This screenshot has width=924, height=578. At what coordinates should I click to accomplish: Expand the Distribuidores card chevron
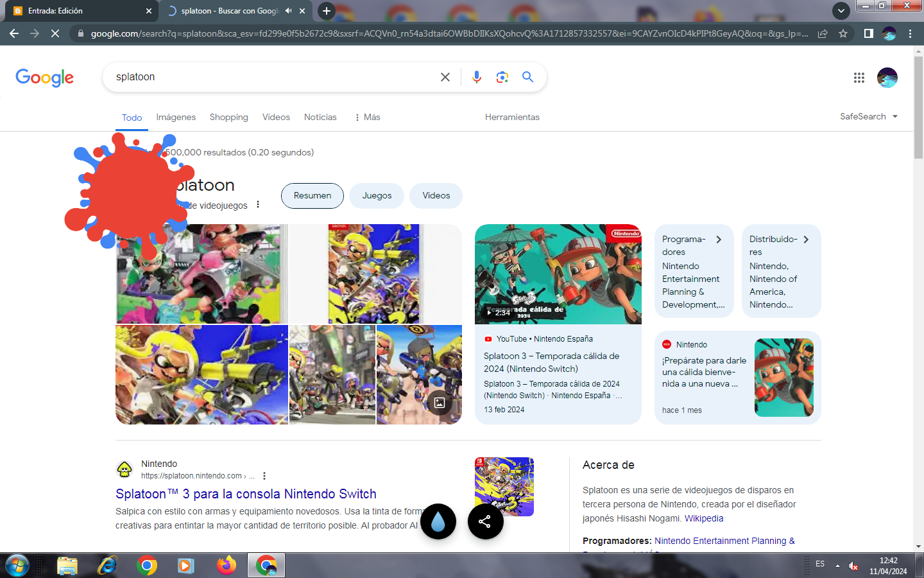806,240
